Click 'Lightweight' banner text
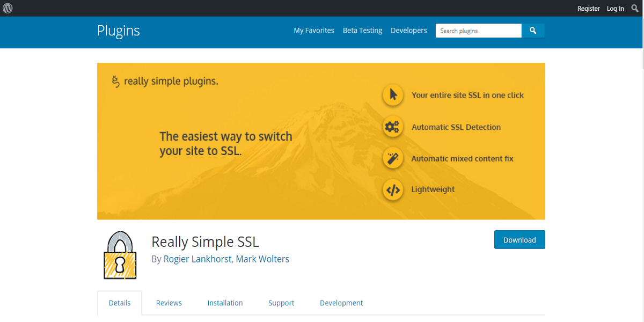The width and height of the screenshot is (644, 322). (433, 189)
